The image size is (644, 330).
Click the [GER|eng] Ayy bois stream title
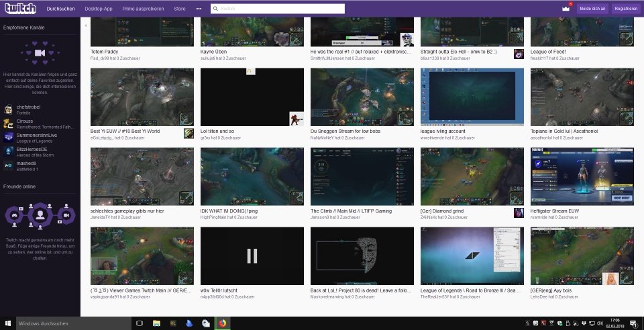coord(551,290)
